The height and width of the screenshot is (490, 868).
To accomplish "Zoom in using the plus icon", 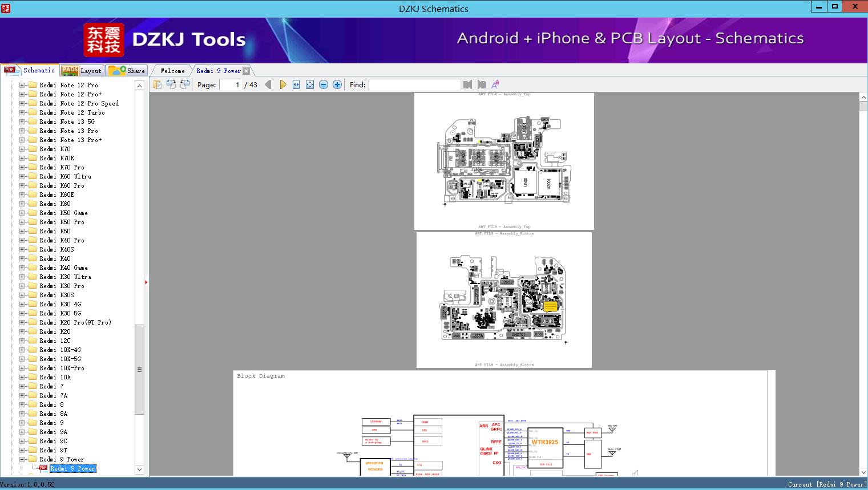I will point(337,84).
